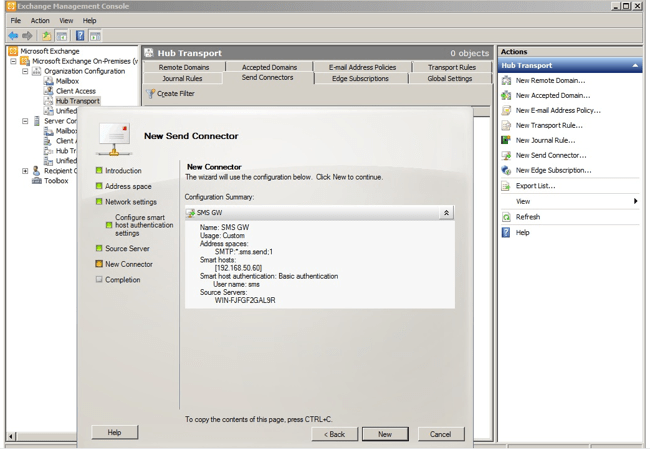Click the New Send Connector action link
Viewport: 650px width, 450px height.
coord(551,155)
